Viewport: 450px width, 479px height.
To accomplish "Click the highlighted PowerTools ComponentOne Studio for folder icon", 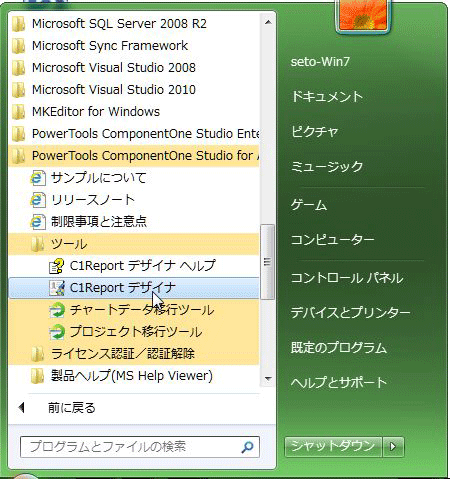I will 18,156.
